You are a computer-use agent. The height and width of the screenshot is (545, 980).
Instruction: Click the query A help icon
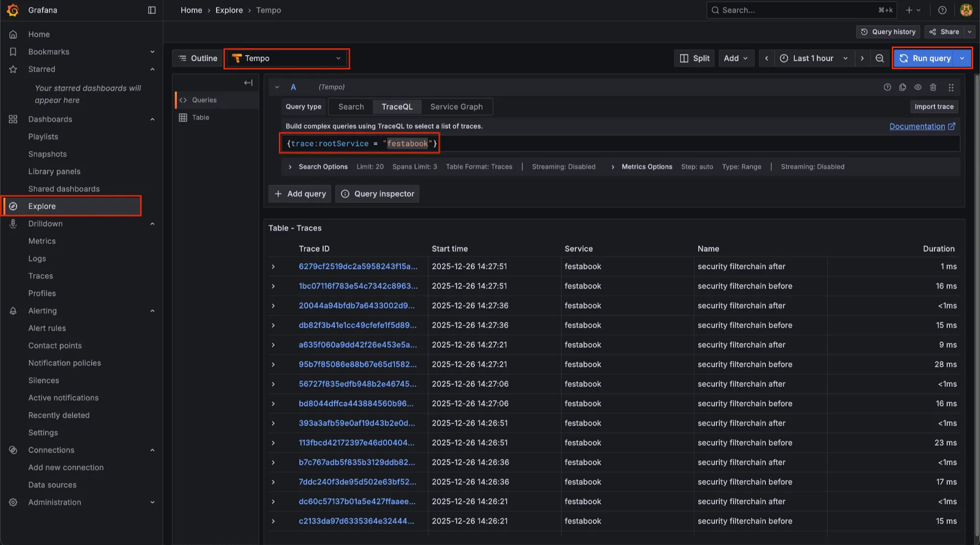pos(887,87)
